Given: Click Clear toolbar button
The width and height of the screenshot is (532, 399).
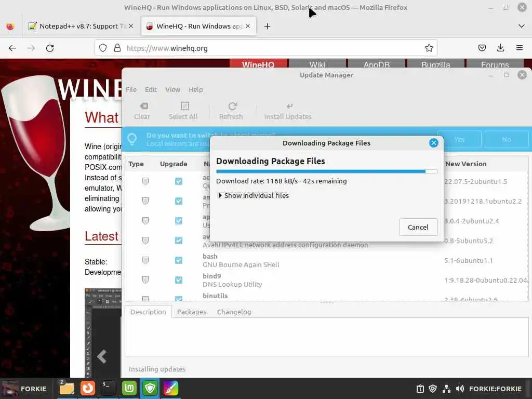Looking at the screenshot, I should [x=142, y=111].
